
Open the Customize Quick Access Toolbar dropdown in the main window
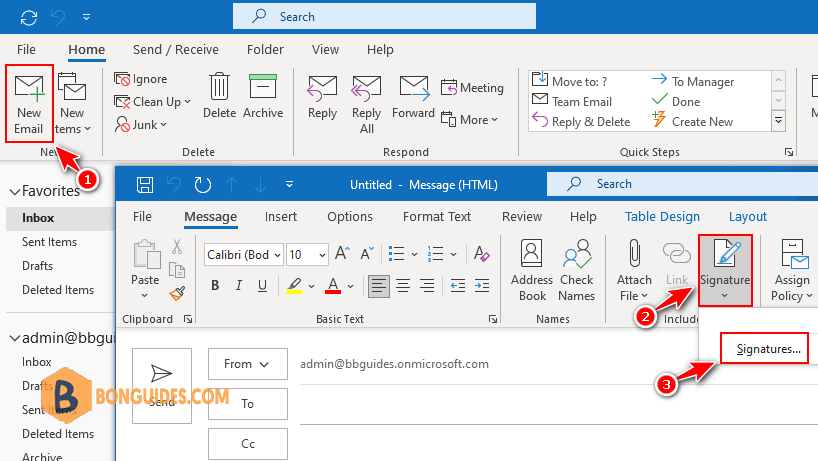(x=87, y=17)
